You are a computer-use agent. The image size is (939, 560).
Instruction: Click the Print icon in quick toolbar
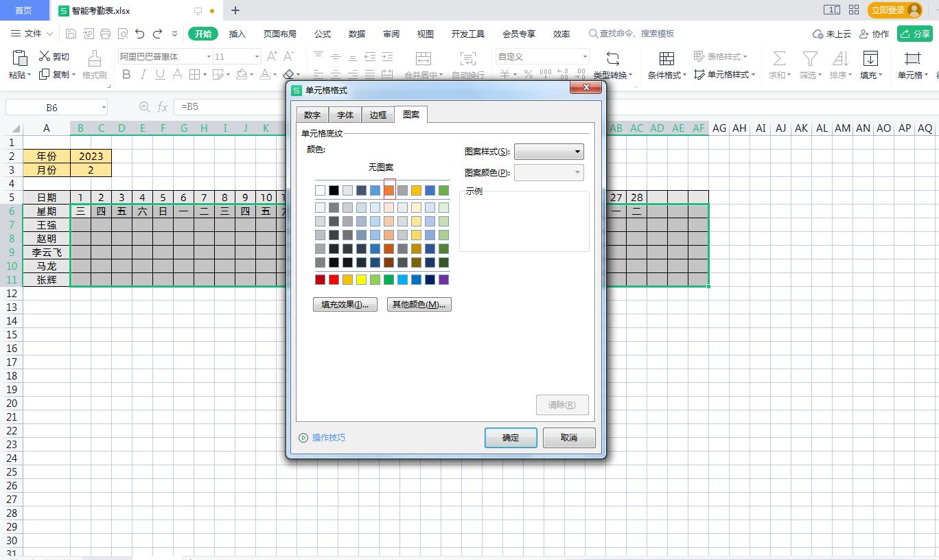105,34
